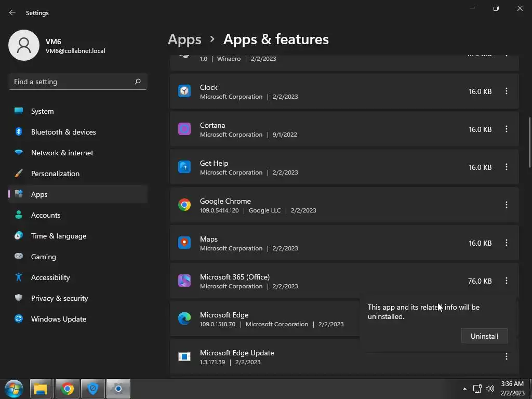
Task: Click the Start button on taskbar
Action: click(14, 389)
